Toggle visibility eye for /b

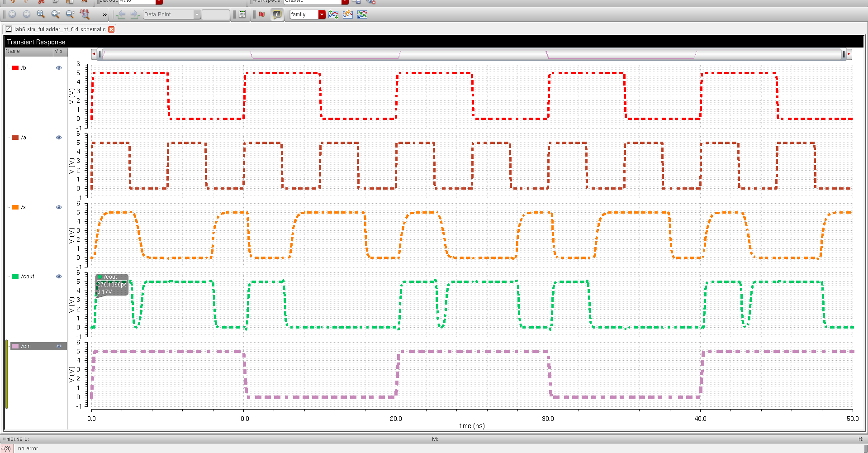click(x=59, y=68)
